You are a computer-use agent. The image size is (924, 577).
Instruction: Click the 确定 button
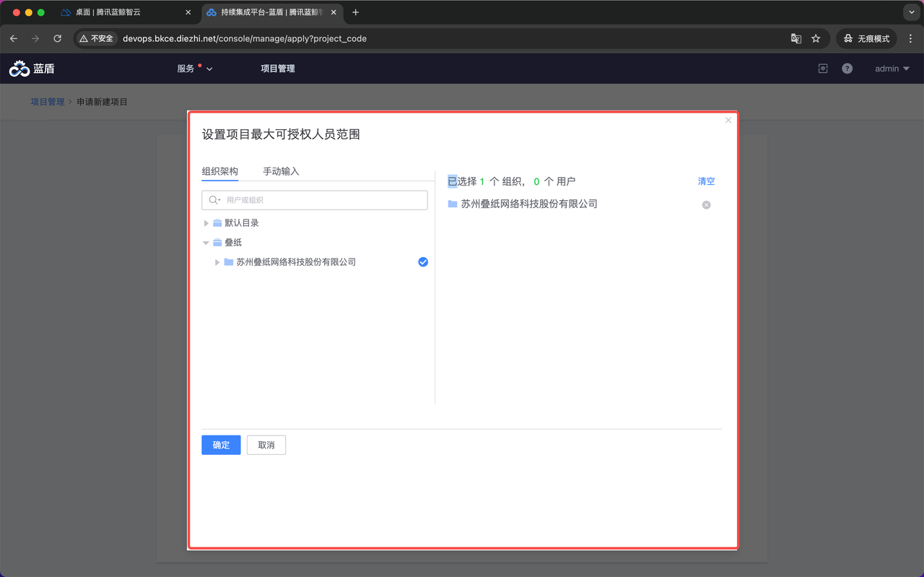[x=221, y=445]
